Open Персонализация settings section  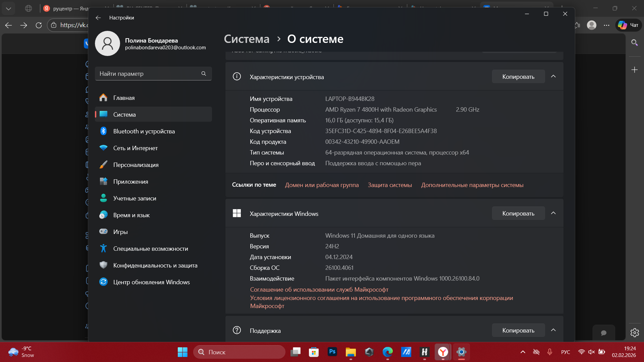(x=136, y=165)
